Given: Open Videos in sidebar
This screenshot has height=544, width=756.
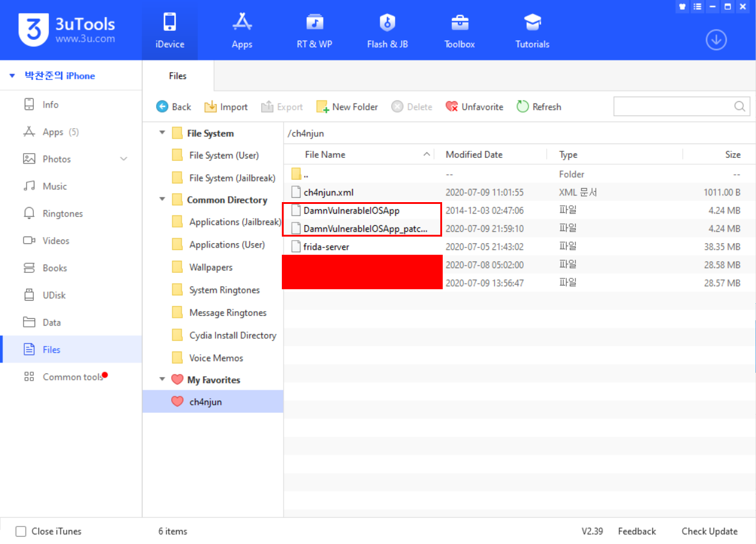Looking at the screenshot, I should coord(71,241).
